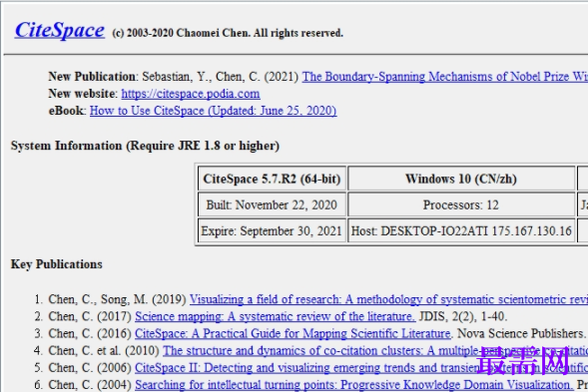Image resolution: width=588 pixels, height=392 pixels.
Task: Open the How to Use CiteSpace eBook link
Action: 213,111
